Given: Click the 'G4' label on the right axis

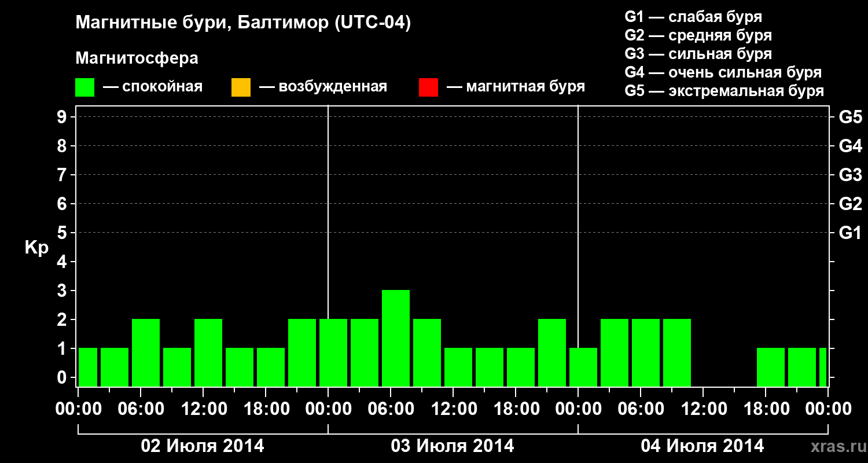Looking at the screenshot, I should coord(850,146).
